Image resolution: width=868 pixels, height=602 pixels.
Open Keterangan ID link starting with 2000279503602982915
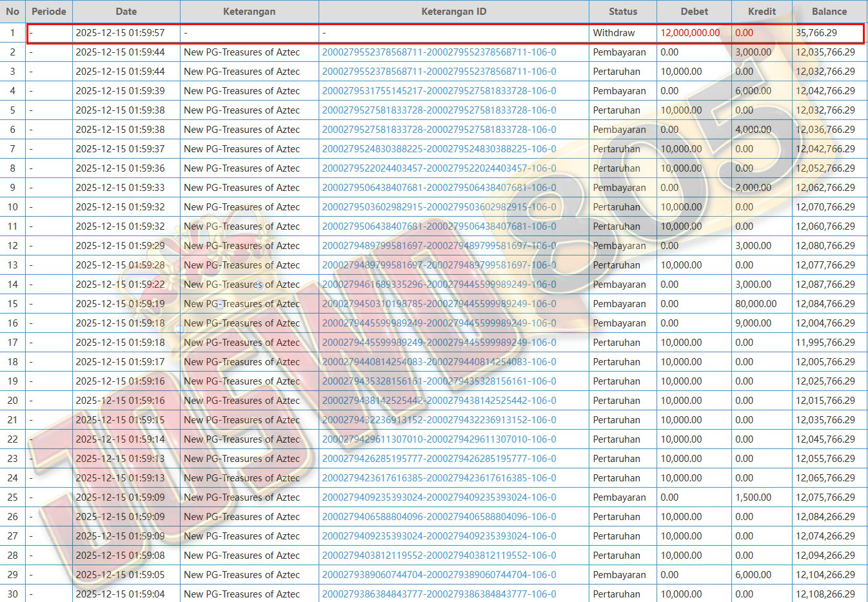[x=439, y=207]
